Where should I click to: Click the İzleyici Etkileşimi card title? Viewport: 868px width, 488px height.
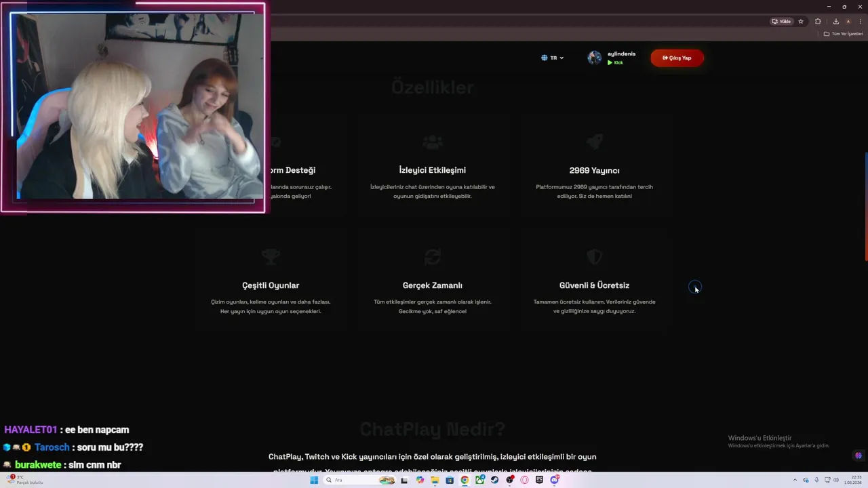coord(433,170)
